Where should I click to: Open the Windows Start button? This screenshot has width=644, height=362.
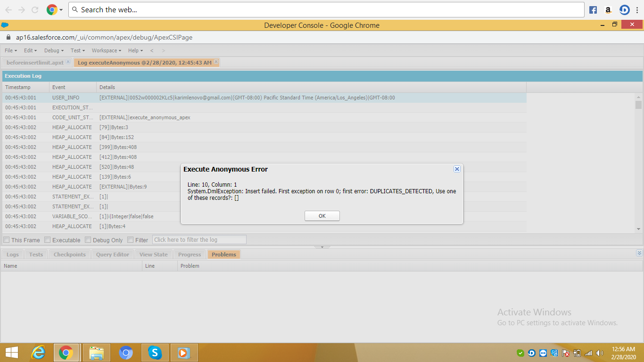(x=12, y=353)
